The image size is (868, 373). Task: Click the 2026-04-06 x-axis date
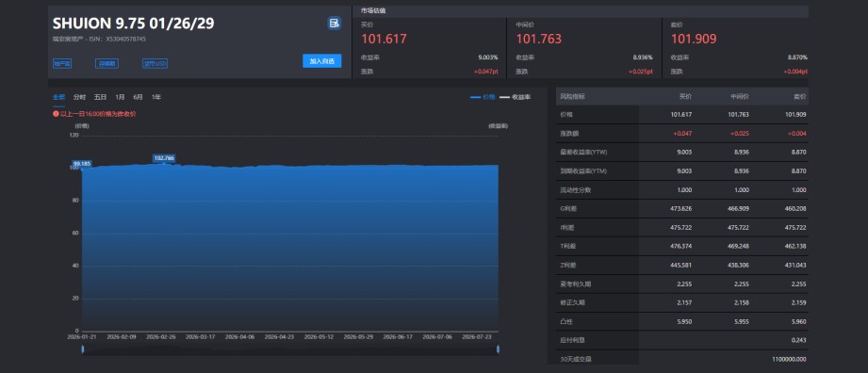(x=239, y=336)
